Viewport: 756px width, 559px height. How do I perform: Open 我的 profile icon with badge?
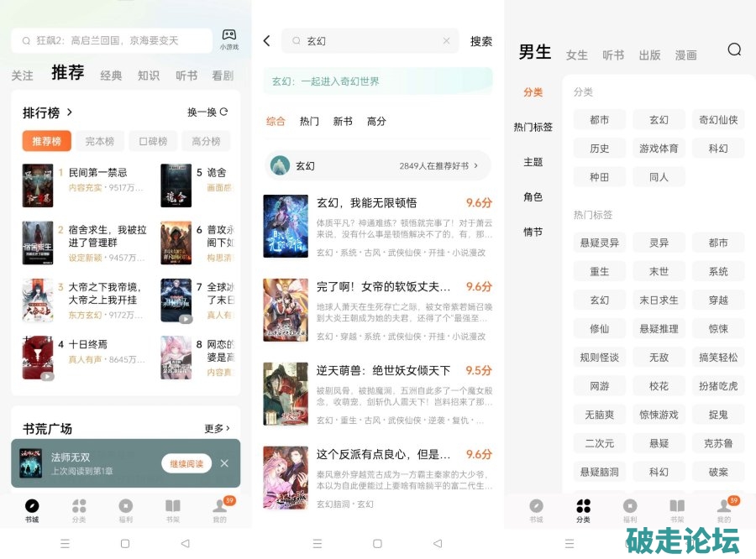[220, 506]
